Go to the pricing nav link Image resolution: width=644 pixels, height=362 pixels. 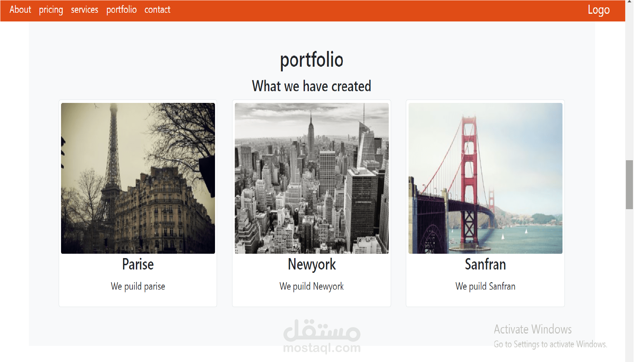click(x=51, y=10)
